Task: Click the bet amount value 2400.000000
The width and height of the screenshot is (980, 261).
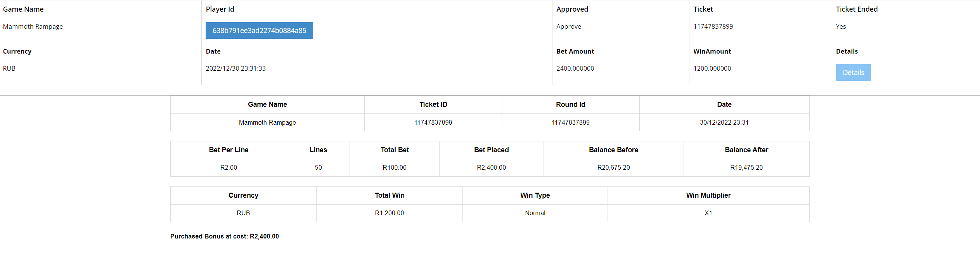Action: coord(575,68)
